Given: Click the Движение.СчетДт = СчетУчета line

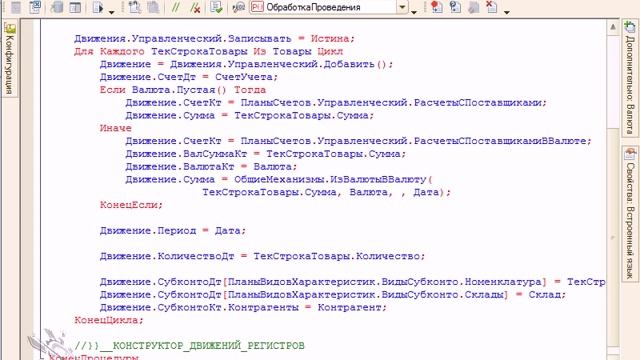Looking at the screenshot, I should [x=189, y=77].
